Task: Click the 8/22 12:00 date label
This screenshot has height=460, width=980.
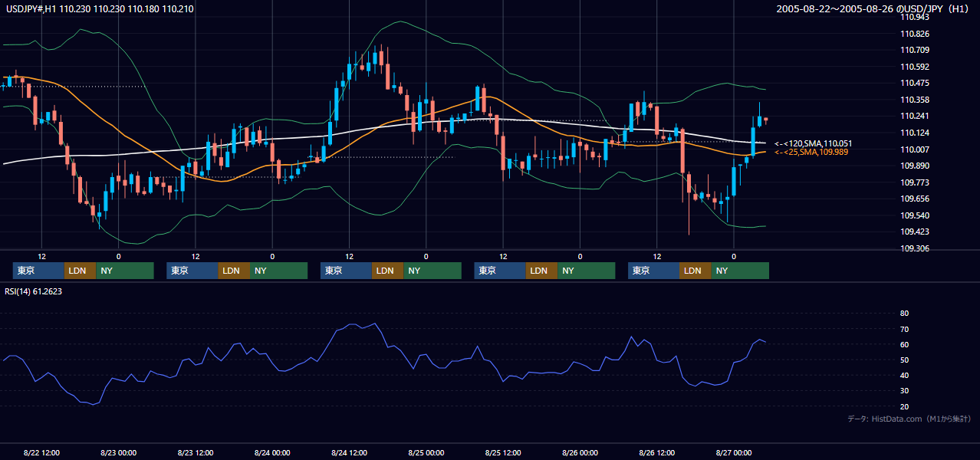Action: (41, 453)
